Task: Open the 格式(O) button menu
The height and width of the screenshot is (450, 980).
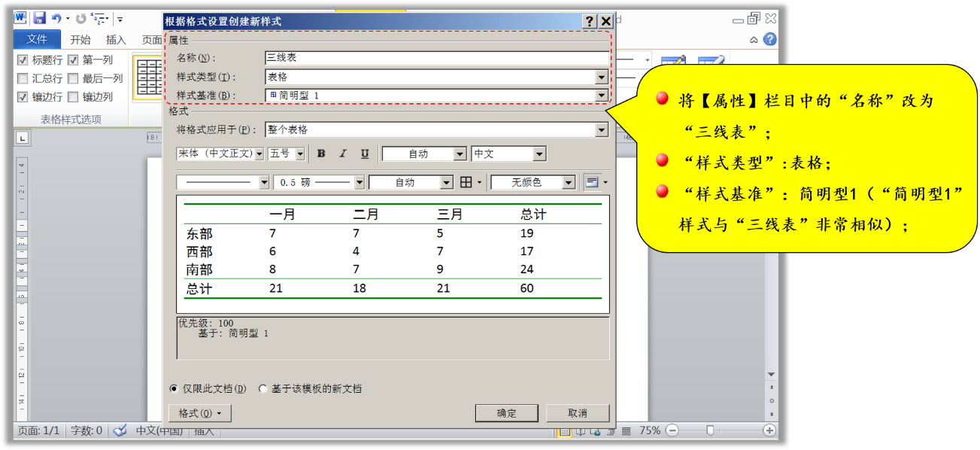Action: 200,413
